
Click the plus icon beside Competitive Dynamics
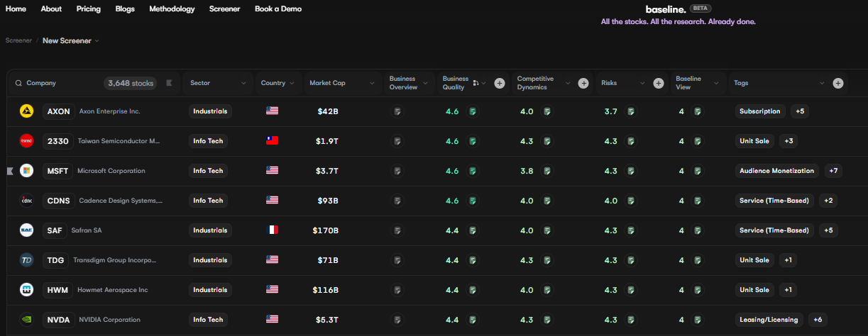click(583, 83)
